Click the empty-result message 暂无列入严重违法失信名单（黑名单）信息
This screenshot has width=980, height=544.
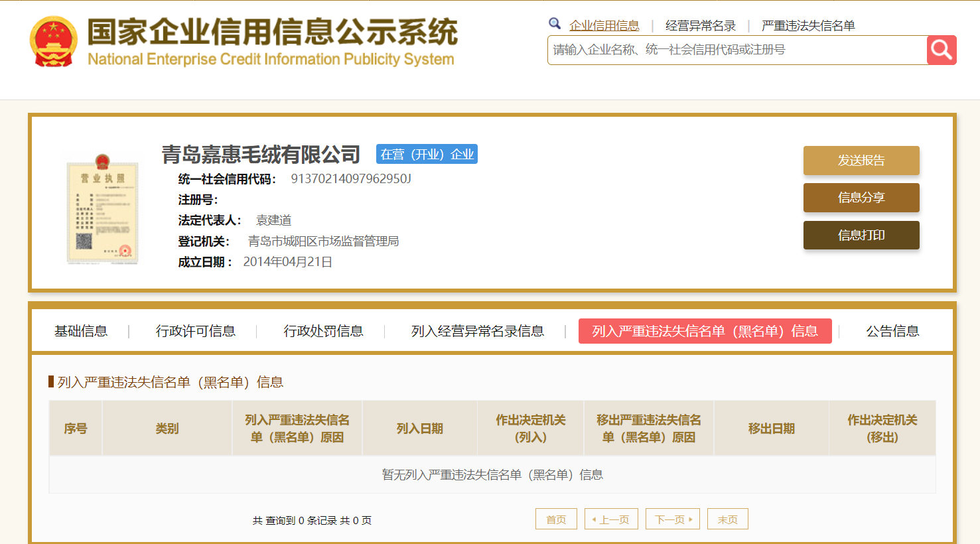[x=492, y=474]
